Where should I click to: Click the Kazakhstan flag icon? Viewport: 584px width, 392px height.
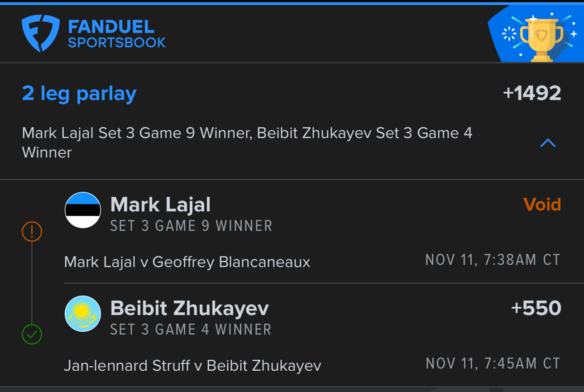[x=82, y=313]
